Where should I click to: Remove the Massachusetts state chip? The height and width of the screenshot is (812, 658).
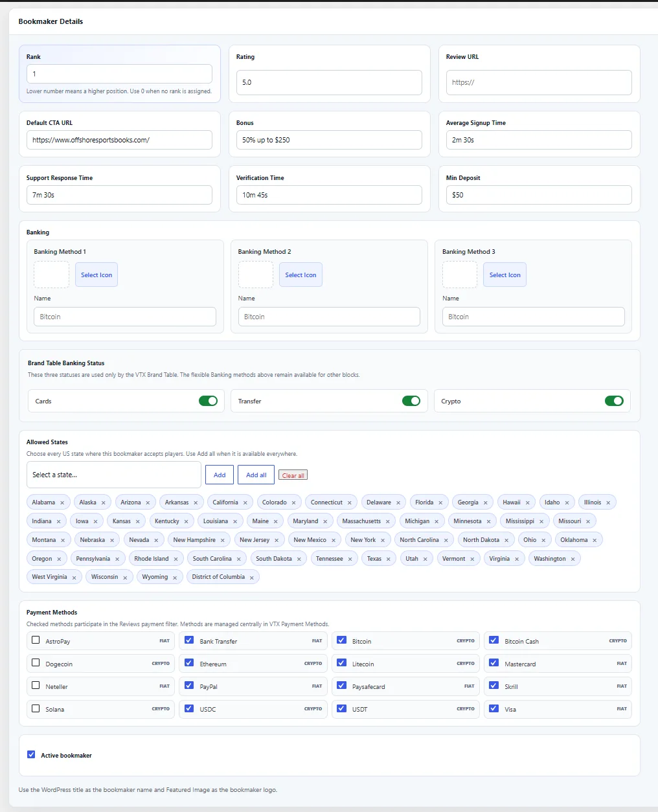click(388, 522)
